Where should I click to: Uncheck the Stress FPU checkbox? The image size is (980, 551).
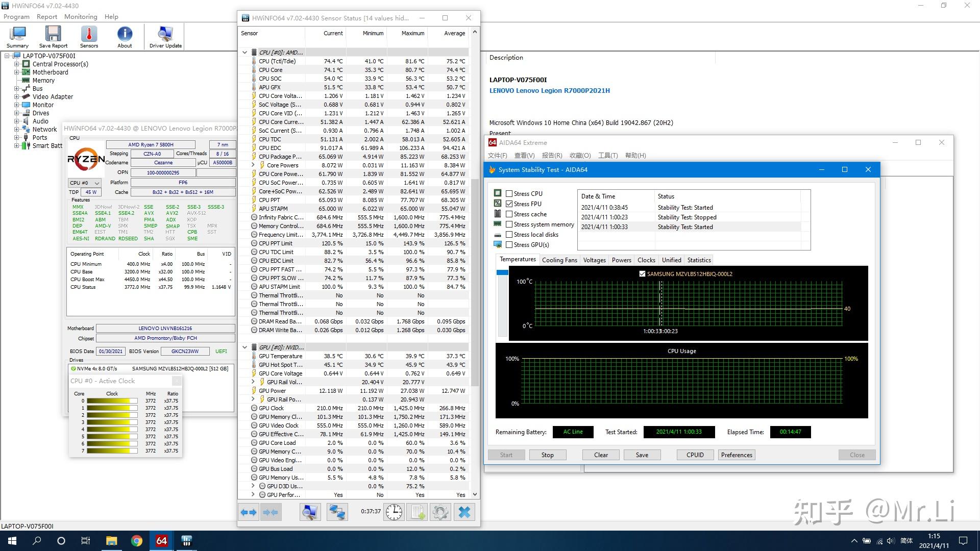click(509, 204)
